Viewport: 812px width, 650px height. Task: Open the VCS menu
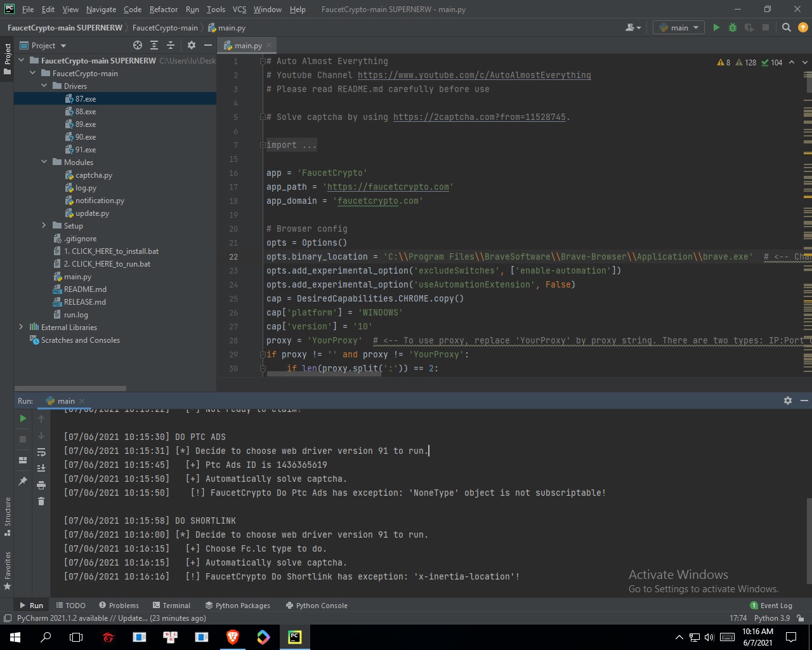(239, 9)
